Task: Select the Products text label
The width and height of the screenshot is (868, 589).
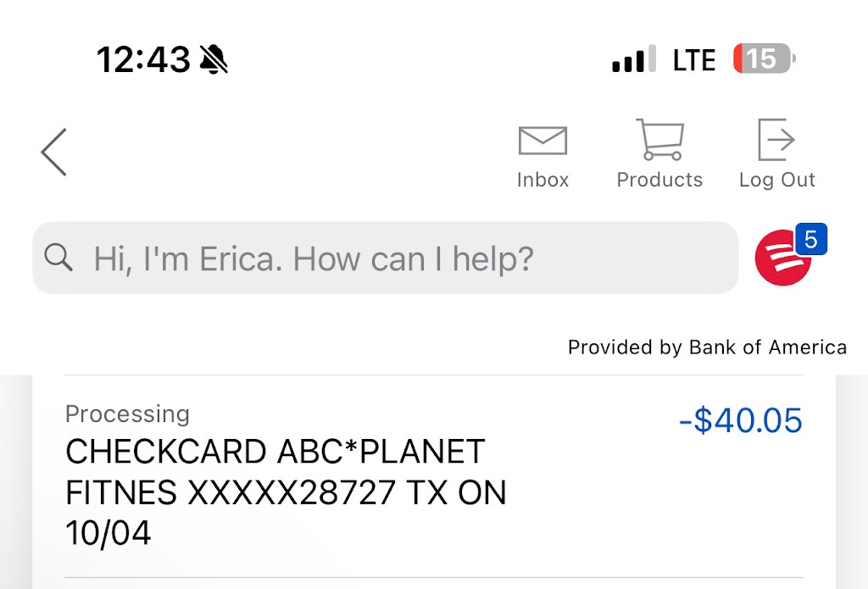Action: click(659, 180)
